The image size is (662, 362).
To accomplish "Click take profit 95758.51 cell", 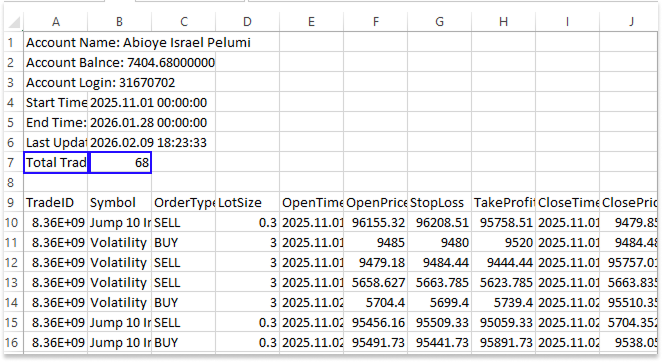I will [x=503, y=223].
